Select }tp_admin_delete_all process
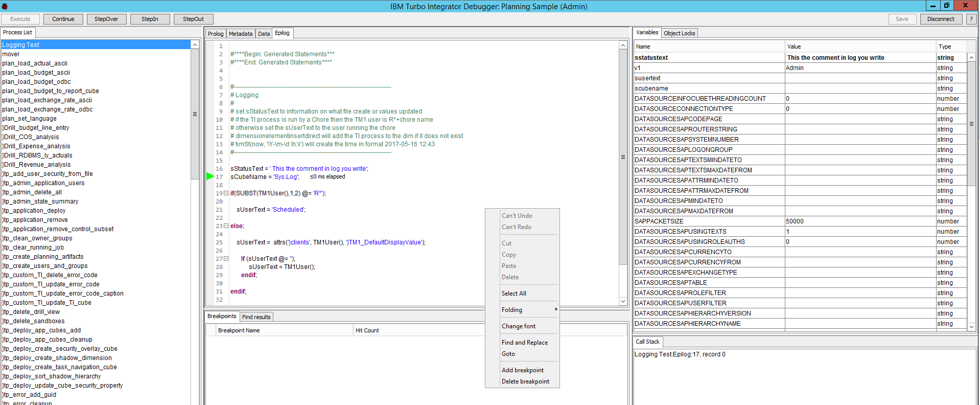The image size is (980, 405). pyautogui.click(x=96, y=192)
